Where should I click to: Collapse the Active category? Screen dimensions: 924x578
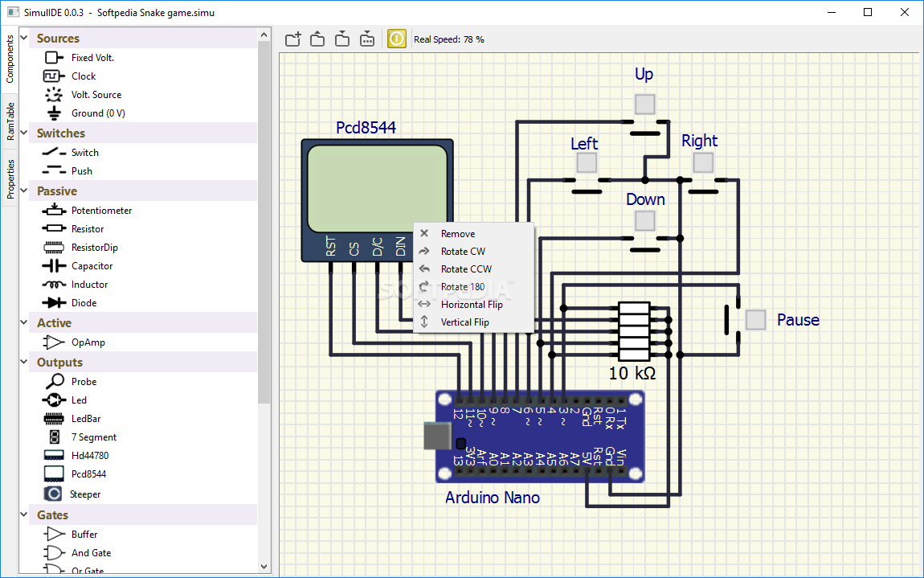pyautogui.click(x=24, y=322)
